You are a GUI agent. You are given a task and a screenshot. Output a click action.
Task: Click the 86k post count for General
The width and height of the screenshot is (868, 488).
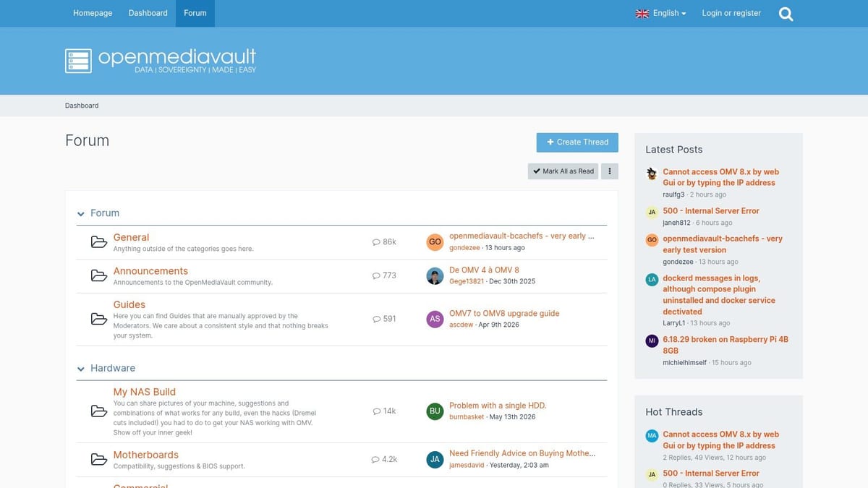[x=384, y=242]
